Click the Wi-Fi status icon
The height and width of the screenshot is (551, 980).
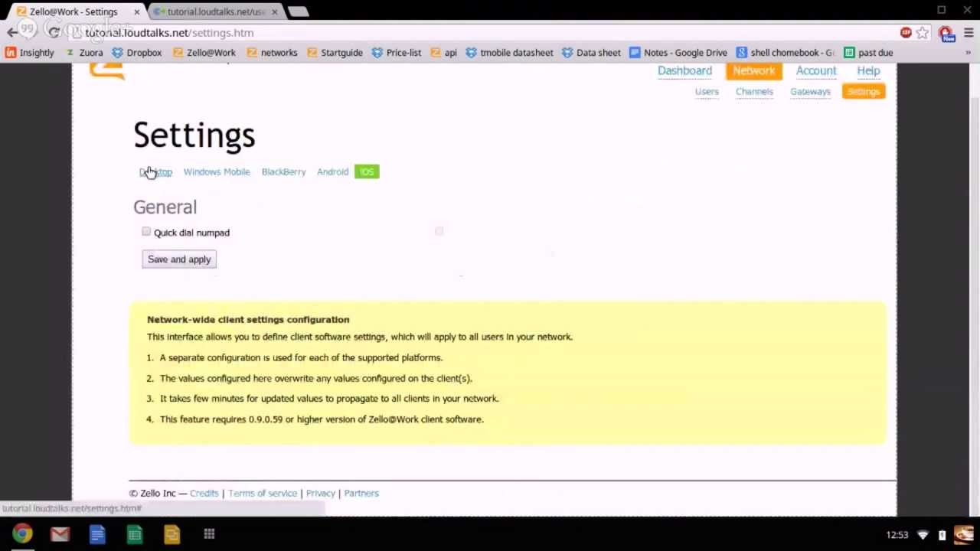(x=923, y=535)
